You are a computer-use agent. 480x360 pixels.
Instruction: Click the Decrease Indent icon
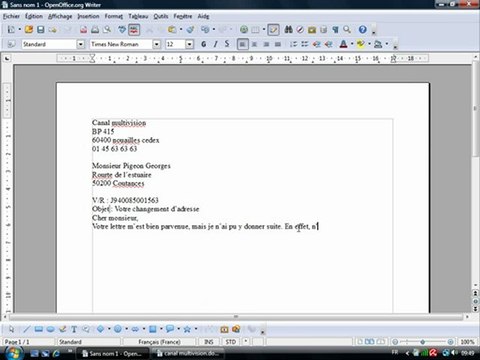316,44
